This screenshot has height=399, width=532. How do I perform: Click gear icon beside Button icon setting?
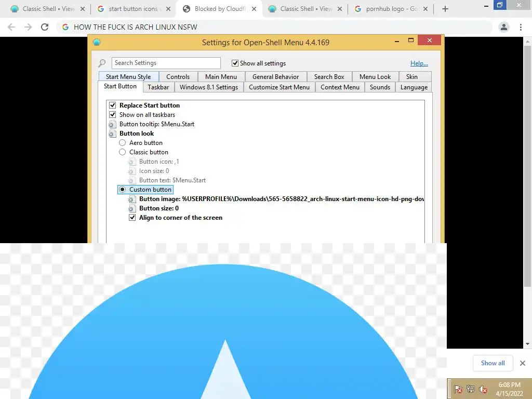click(x=132, y=162)
